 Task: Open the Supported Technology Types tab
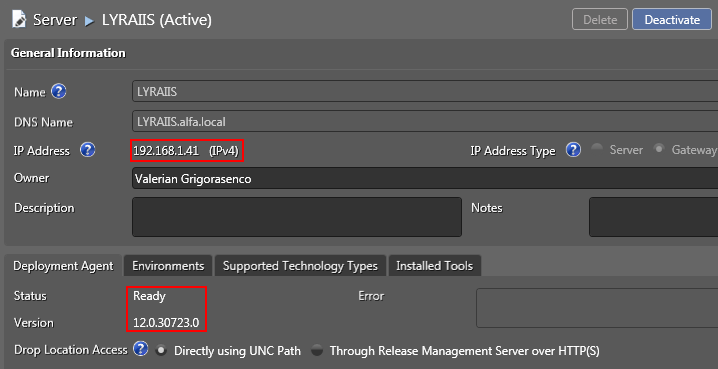pyautogui.click(x=300, y=266)
